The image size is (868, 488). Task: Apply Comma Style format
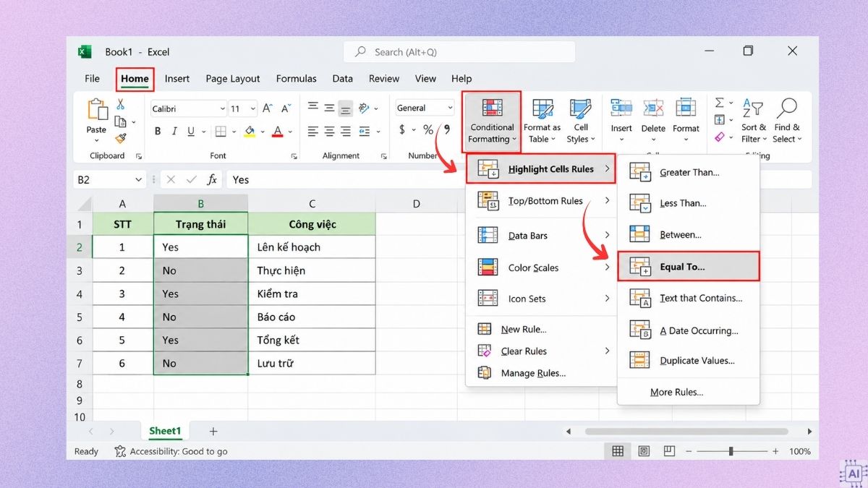click(x=447, y=130)
